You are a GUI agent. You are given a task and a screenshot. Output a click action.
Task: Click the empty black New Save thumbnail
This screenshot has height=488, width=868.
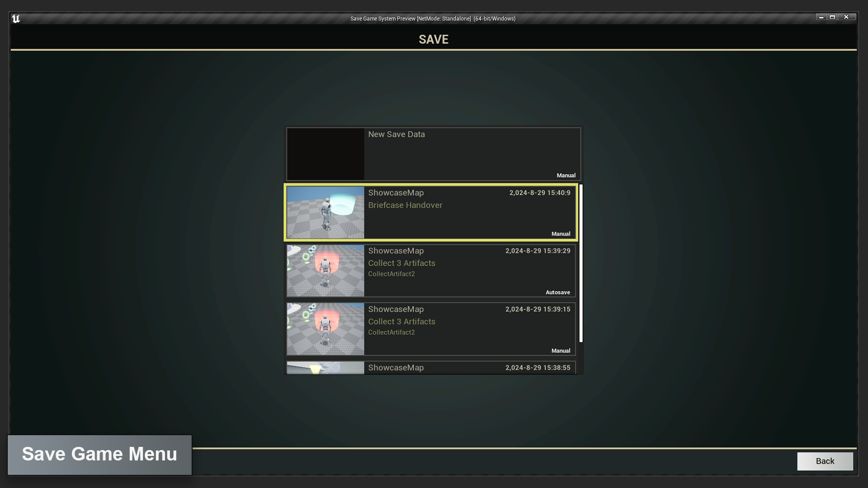[x=325, y=154]
